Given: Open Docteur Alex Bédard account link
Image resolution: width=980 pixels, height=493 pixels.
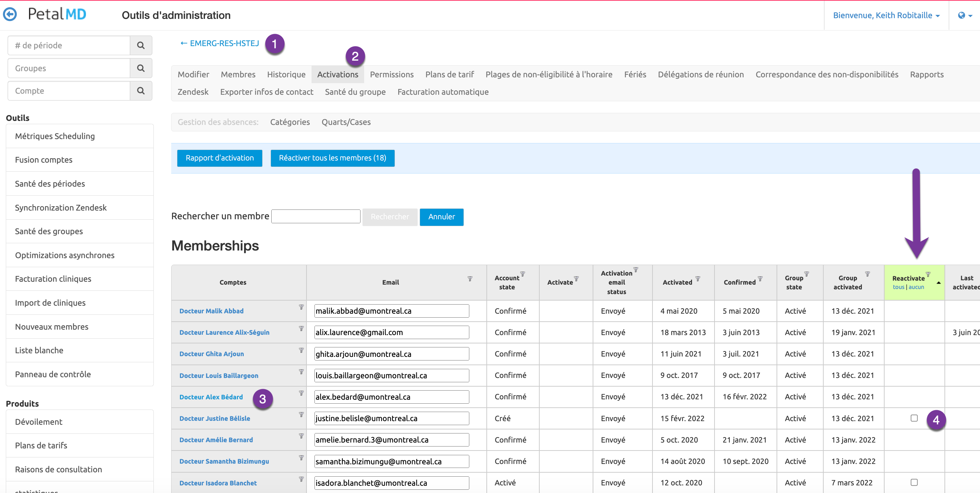Looking at the screenshot, I should [x=211, y=397].
